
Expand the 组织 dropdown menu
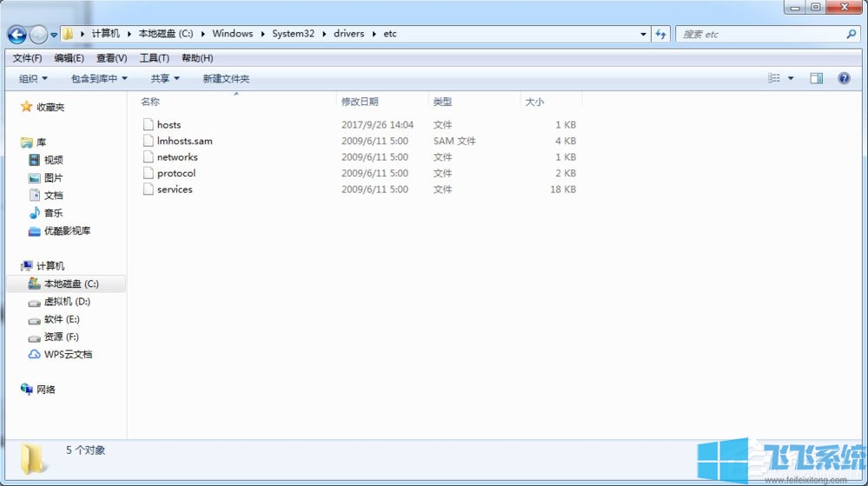(x=33, y=79)
